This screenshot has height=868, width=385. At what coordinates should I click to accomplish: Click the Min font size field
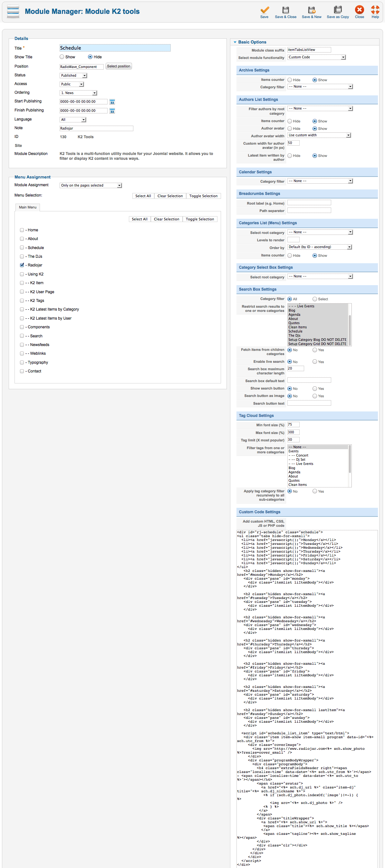point(294,425)
